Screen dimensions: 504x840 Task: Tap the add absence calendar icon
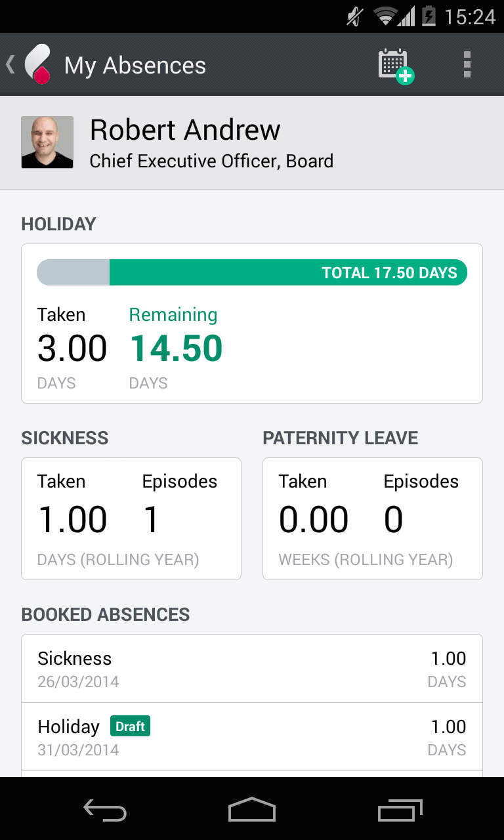pyautogui.click(x=396, y=66)
